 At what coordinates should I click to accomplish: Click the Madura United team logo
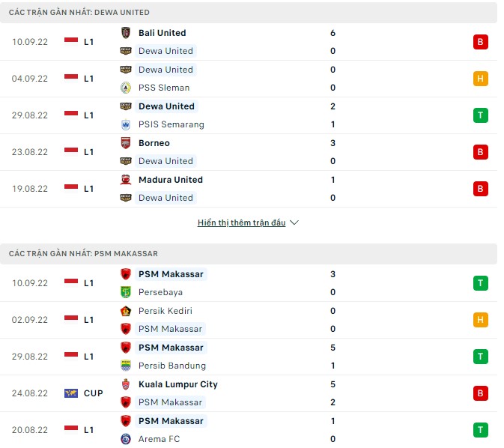126,180
